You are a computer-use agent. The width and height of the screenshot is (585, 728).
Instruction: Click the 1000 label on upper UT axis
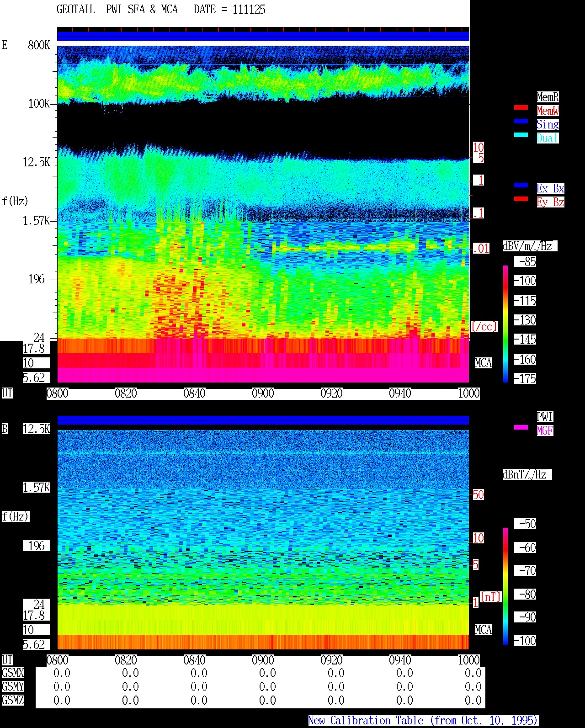(469, 393)
